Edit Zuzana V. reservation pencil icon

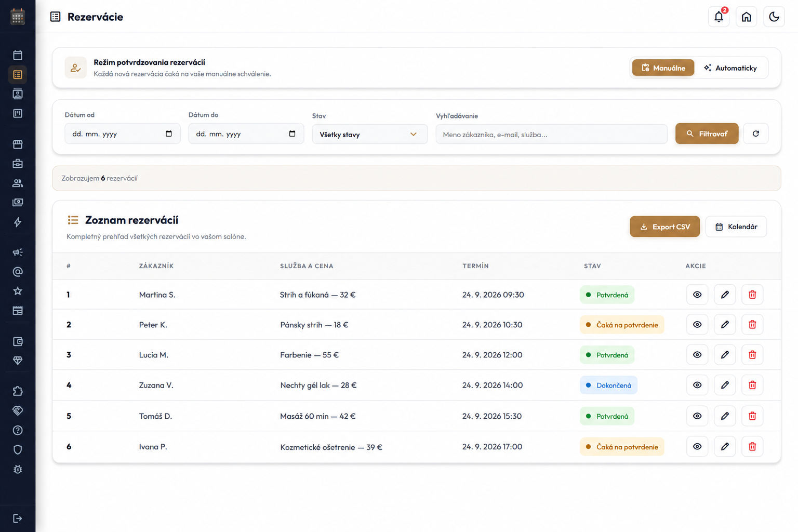click(725, 385)
